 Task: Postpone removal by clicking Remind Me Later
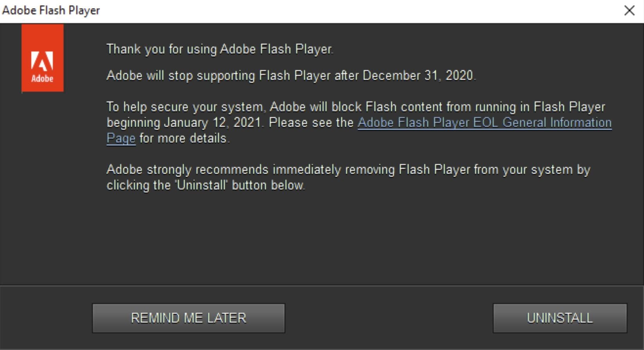(x=188, y=318)
